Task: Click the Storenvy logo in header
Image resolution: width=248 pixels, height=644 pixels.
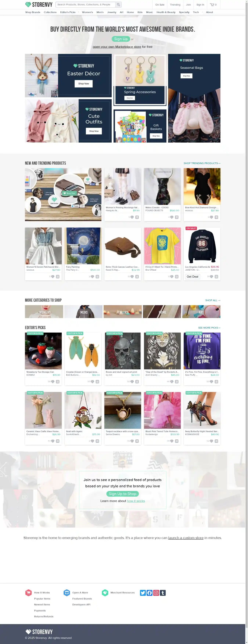Action: tap(39, 4)
